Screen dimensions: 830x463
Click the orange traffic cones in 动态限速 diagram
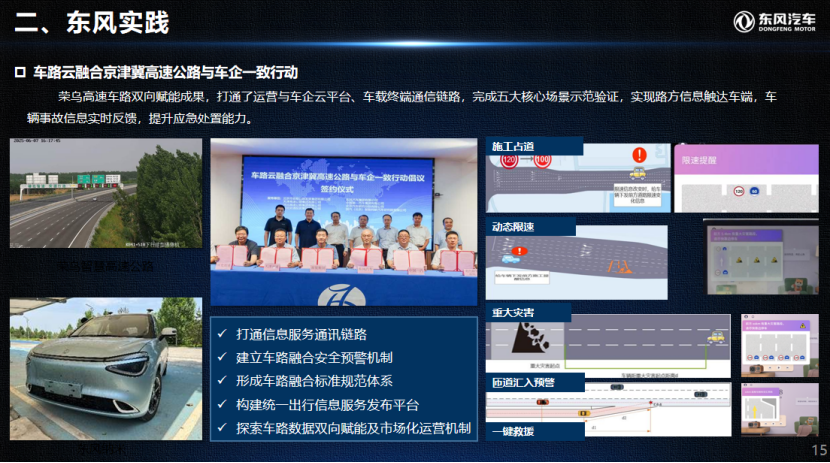tap(623, 266)
